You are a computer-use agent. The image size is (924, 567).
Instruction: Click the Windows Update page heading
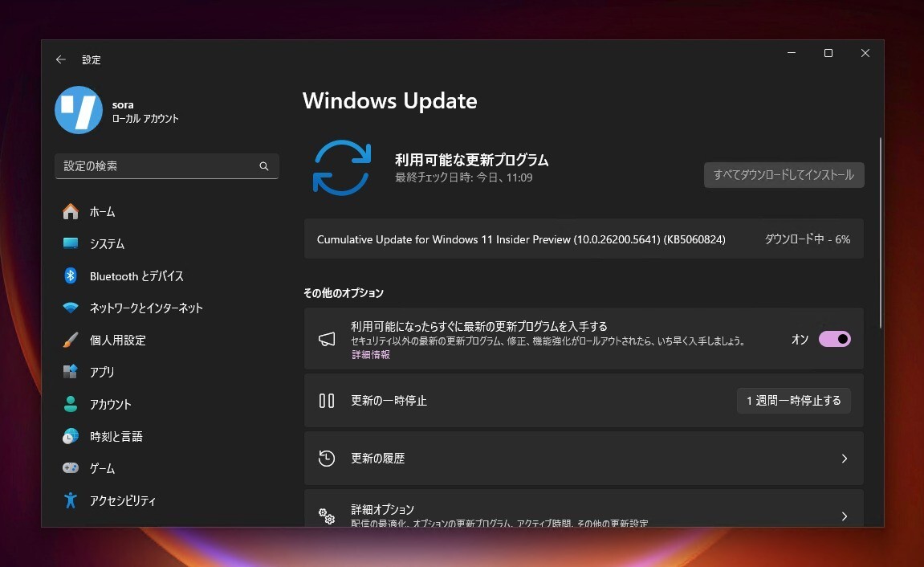389,100
